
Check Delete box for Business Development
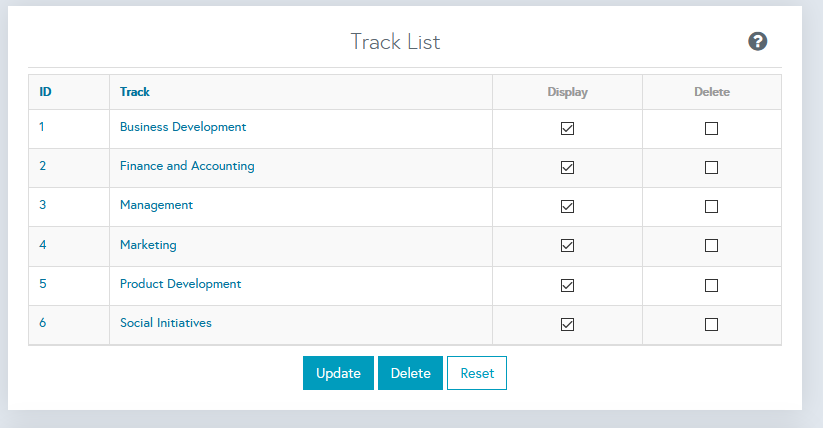click(711, 129)
